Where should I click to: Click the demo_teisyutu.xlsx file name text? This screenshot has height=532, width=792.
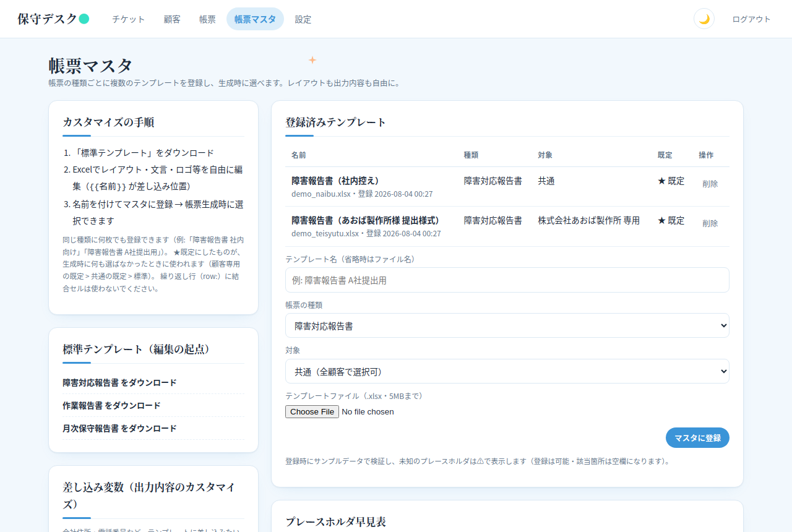[325, 233]
